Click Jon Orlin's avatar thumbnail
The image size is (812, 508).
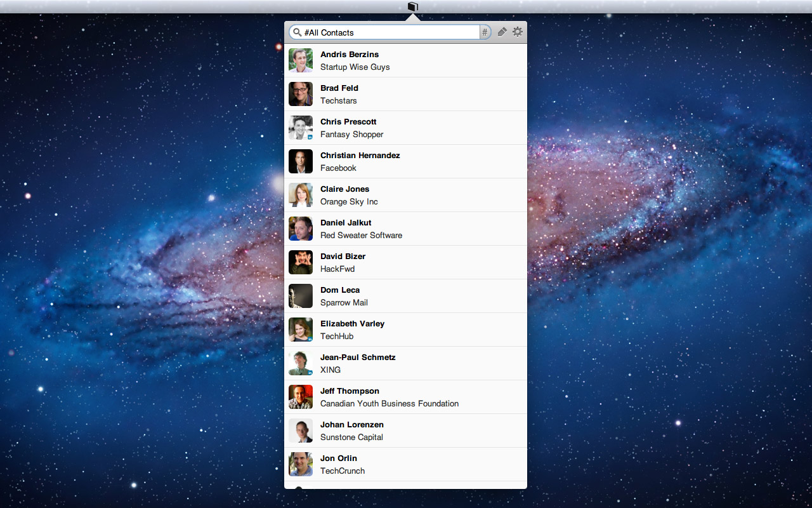tap(301, 464)
